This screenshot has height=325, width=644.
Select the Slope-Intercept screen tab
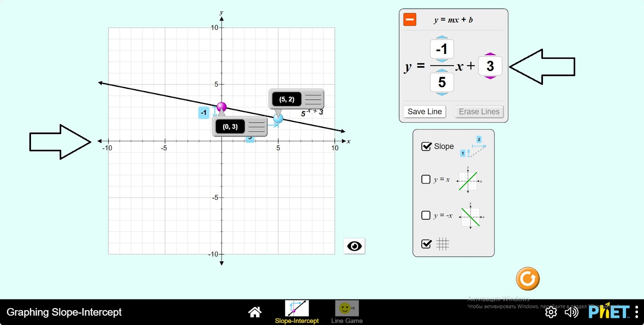297,312
